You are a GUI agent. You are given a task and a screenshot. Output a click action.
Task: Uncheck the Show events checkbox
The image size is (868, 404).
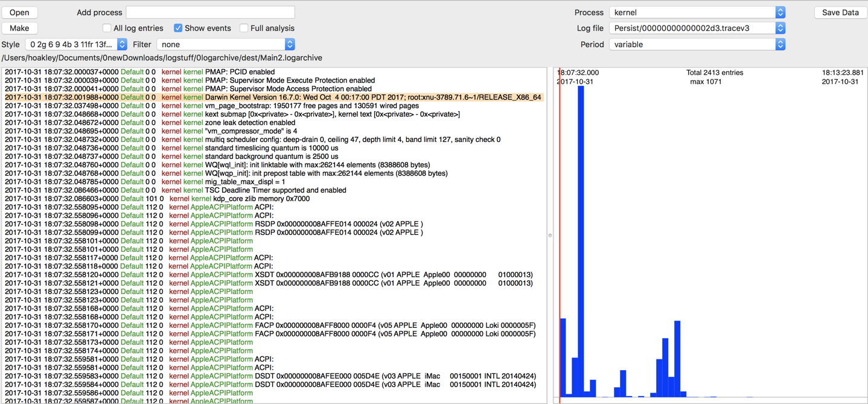pos(178,28)
